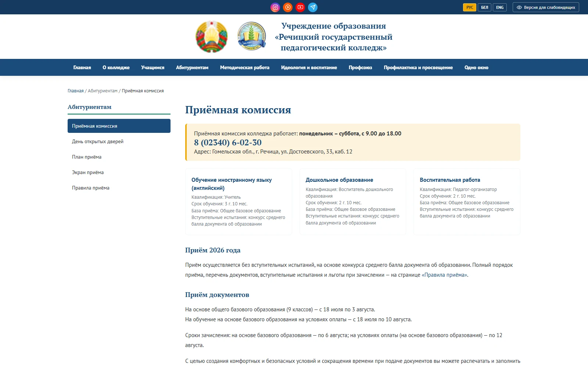Click address line Гомельская обл., г. Речица

point(273,152)
